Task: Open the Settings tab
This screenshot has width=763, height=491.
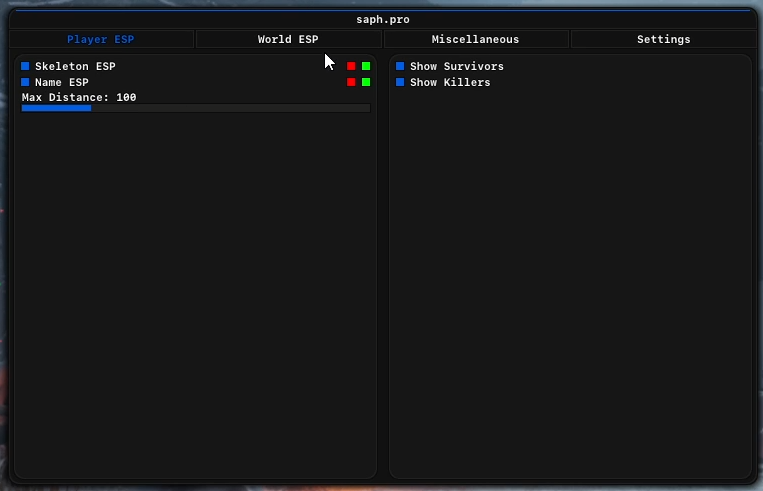Action: coord(663,39)
